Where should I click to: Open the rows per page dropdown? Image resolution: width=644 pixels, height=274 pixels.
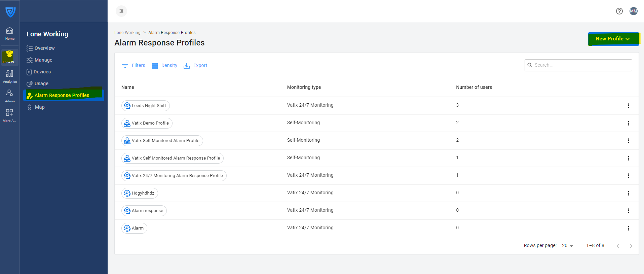(x=567, y=246)
